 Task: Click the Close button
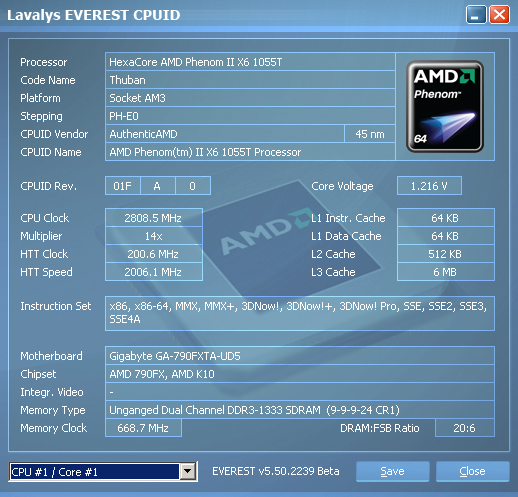(472, 471)
